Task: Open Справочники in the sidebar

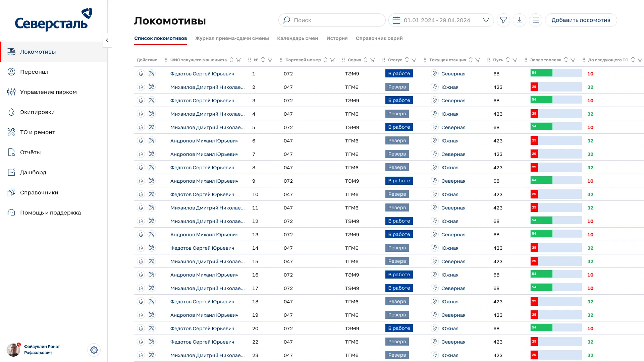Action: [54, 192]
